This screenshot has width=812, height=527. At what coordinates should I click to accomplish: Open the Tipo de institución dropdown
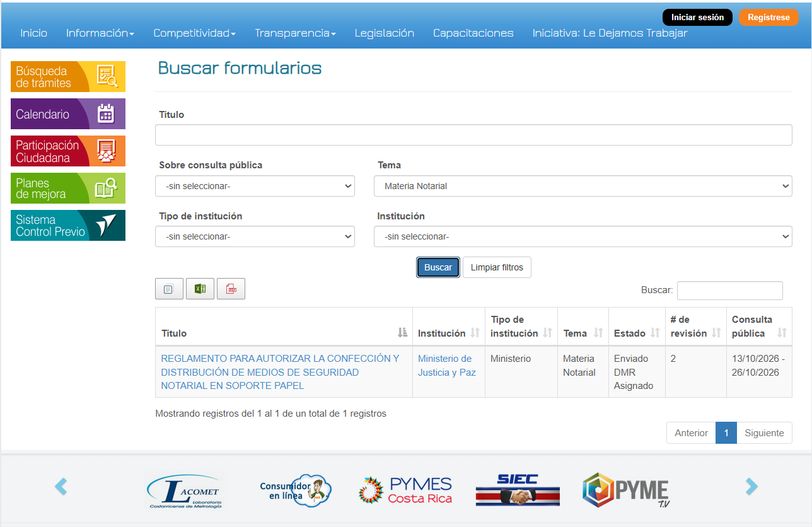[x=255, y=236]
